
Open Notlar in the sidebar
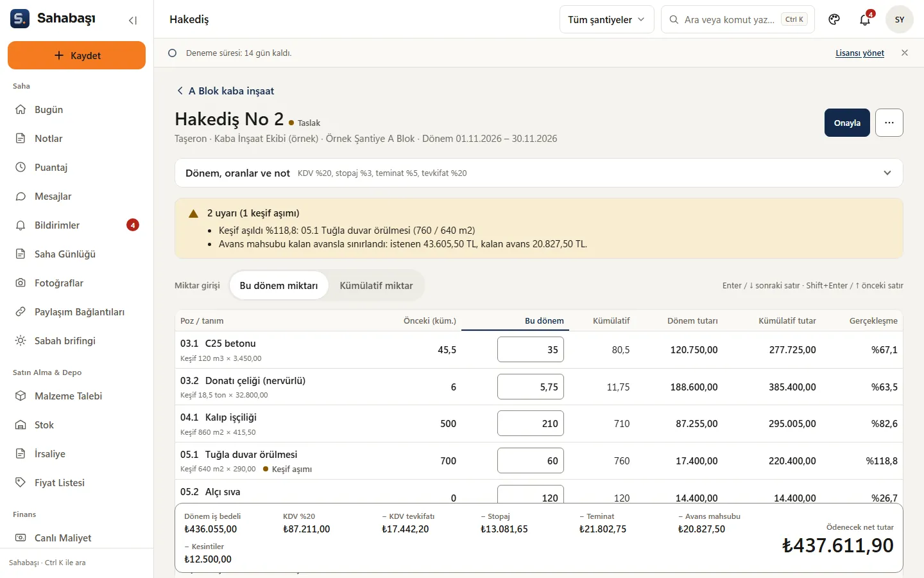(x=77, y=138)
